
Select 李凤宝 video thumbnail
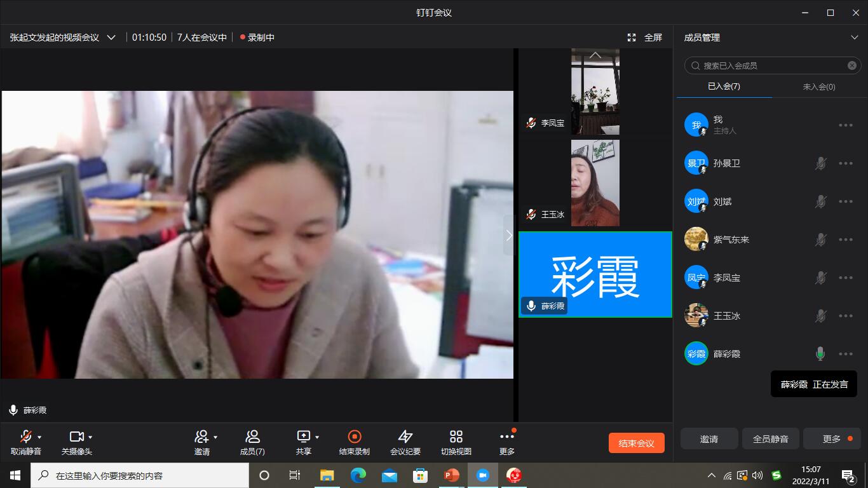(x=595, y=91)
